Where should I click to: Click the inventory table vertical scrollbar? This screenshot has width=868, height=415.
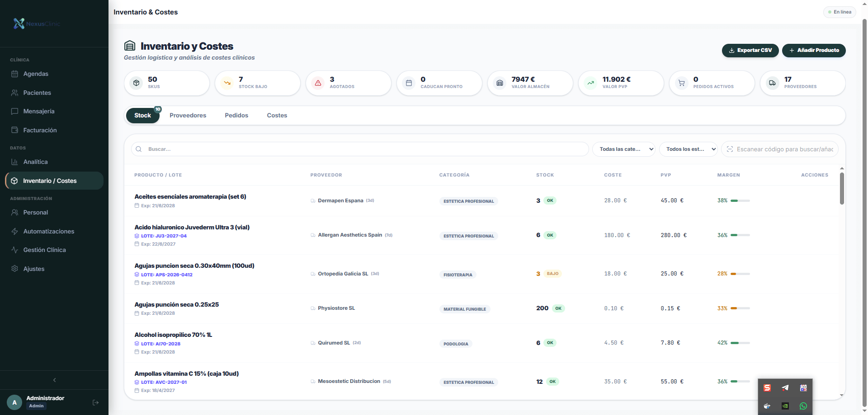842,188
